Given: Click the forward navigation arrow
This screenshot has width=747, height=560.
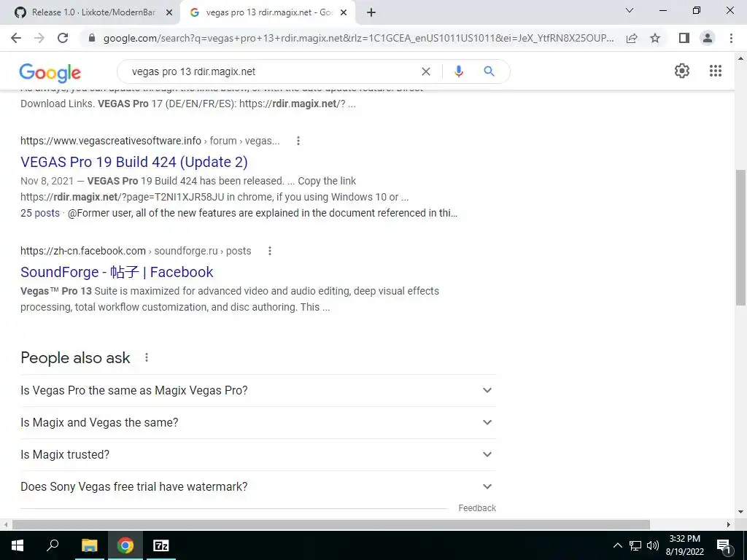Looking at the screenshot, I should click(x=39, y=38).
